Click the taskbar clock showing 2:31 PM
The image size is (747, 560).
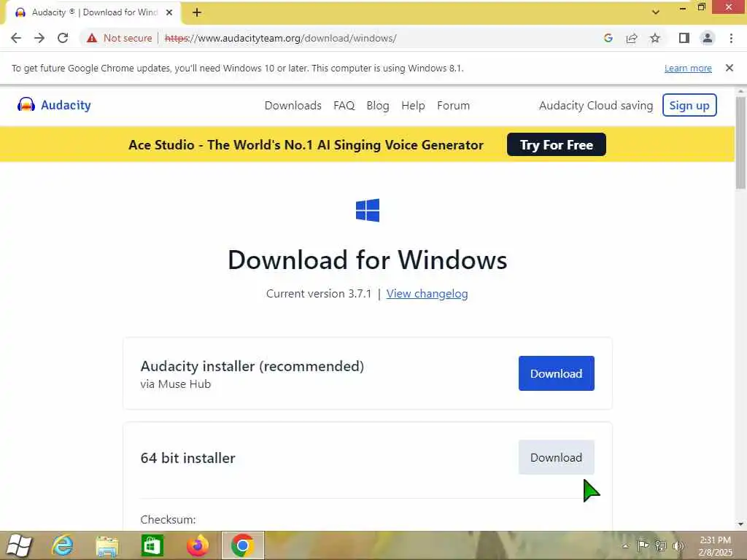pos(715,546)
